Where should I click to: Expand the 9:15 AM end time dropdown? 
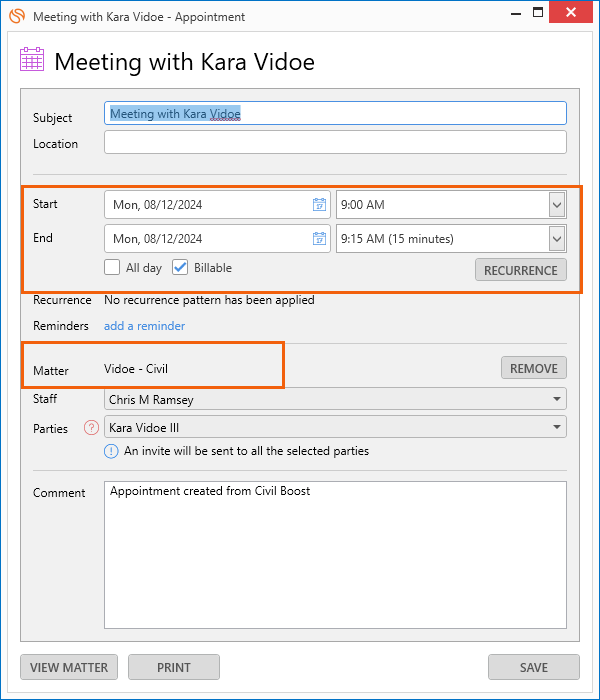point(557,239)
